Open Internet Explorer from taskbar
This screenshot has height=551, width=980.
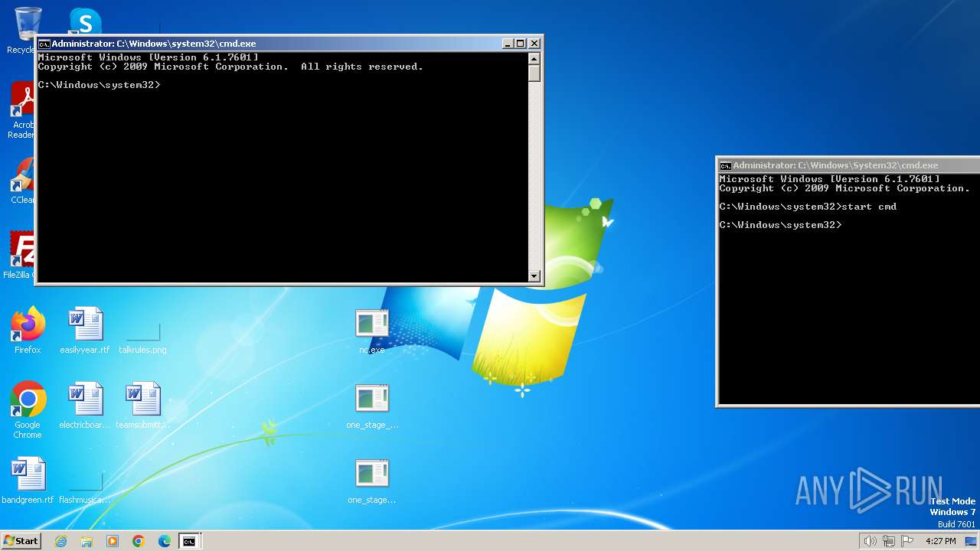(x=60, y=541)
